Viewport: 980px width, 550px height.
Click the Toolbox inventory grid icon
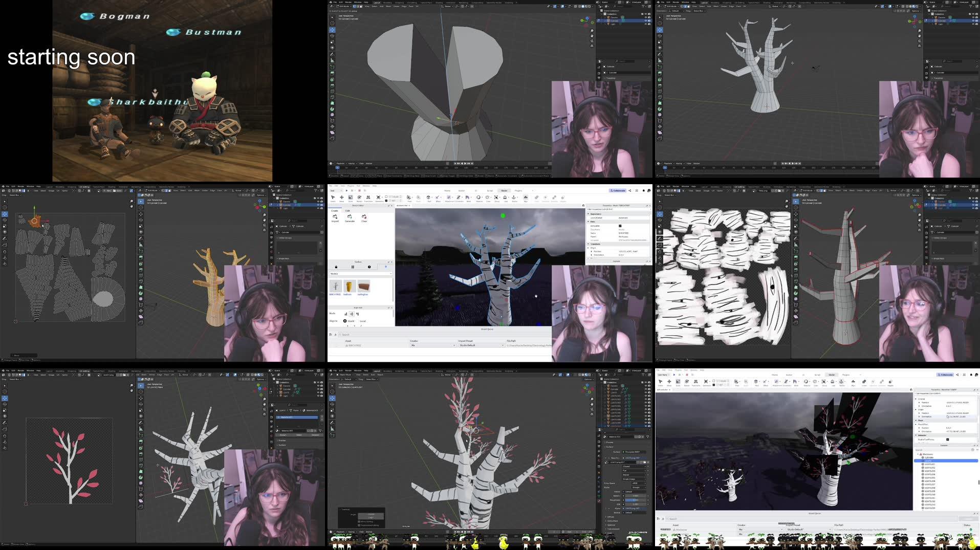coord(353,267)
